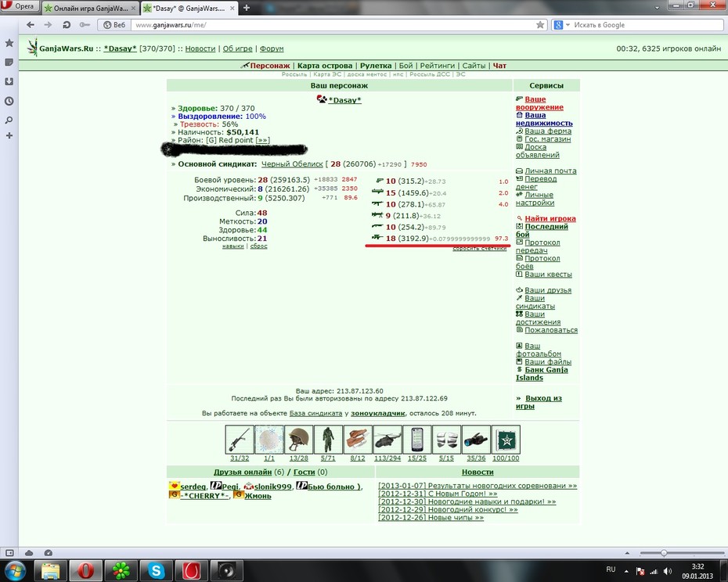Open the Opera menu button

coord(20,6)
